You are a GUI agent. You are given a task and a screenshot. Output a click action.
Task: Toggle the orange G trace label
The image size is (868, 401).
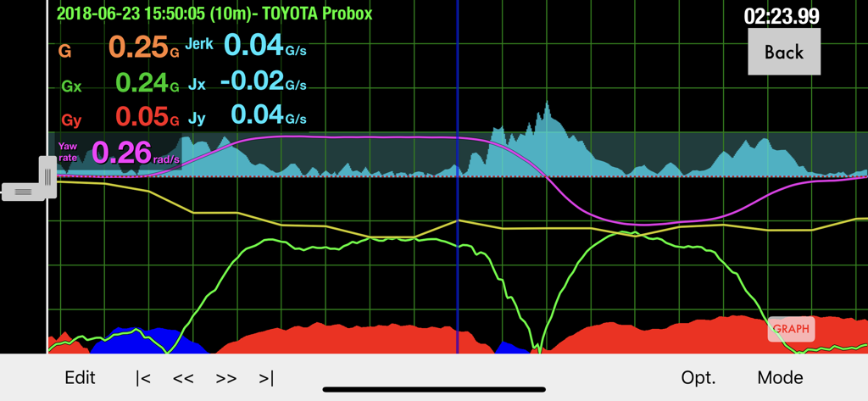pos(64,52)
